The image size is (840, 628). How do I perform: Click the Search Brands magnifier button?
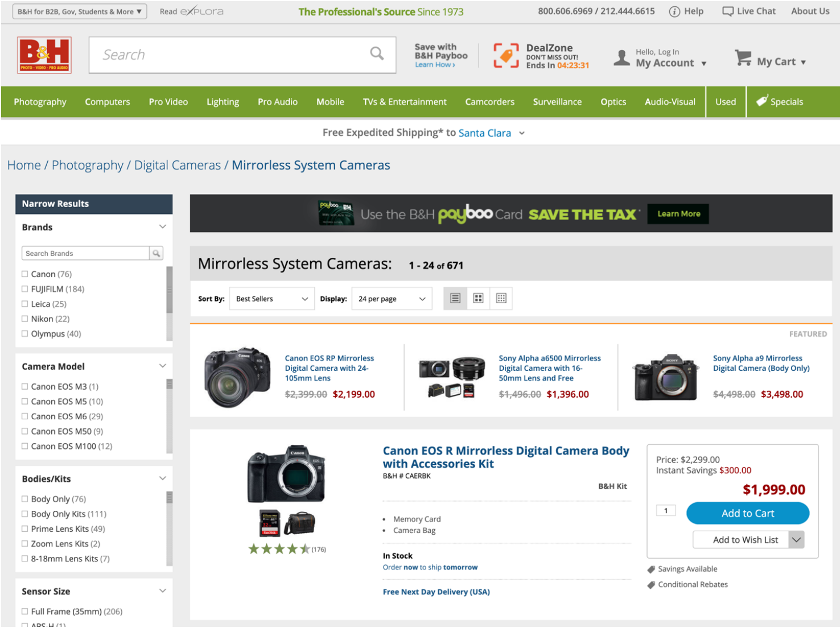[157, 253]
